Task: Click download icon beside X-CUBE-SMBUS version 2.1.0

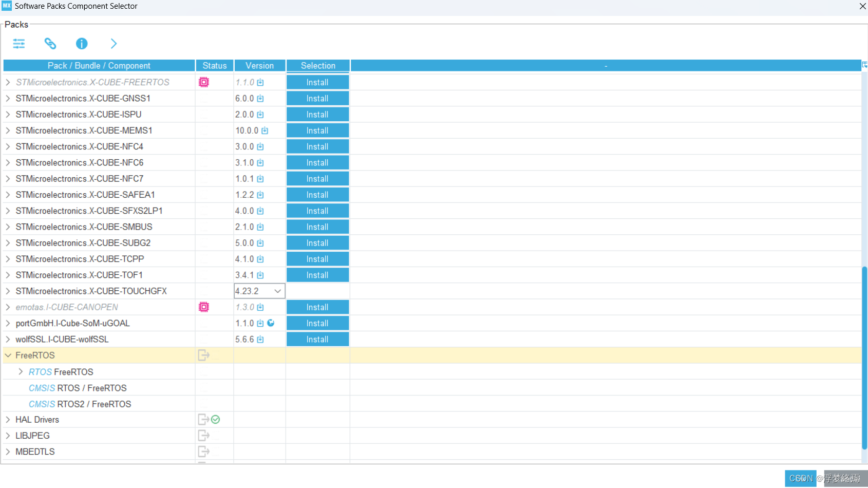Action: coord(260,227)
